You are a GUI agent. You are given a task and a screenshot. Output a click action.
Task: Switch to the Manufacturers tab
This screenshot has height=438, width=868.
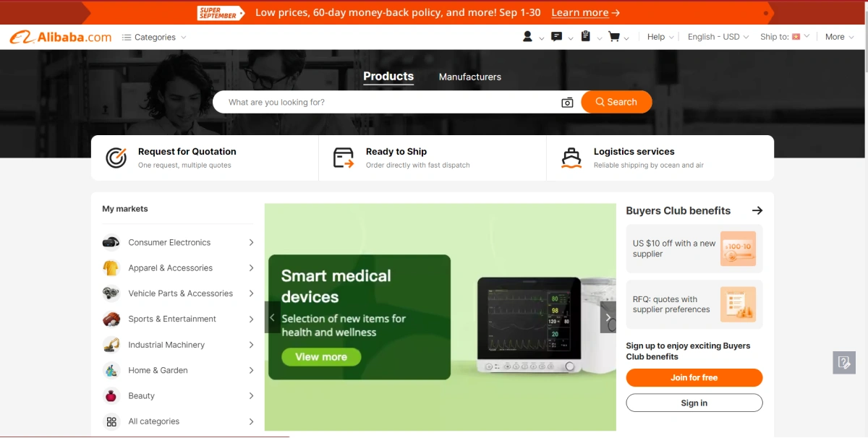(x=470, y=77)
